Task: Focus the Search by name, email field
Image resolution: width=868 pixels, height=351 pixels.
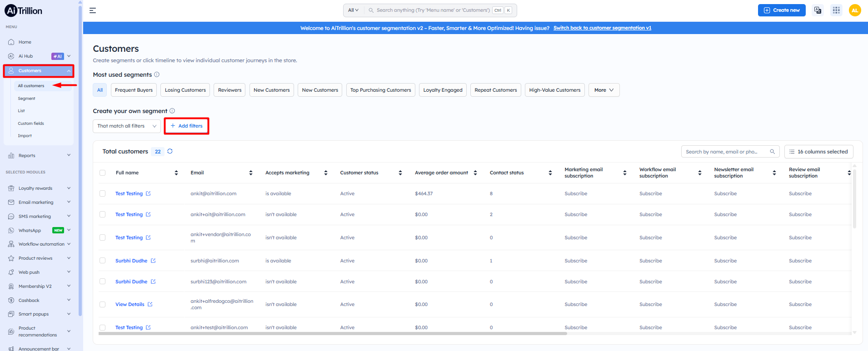Action: pos(726,152)
